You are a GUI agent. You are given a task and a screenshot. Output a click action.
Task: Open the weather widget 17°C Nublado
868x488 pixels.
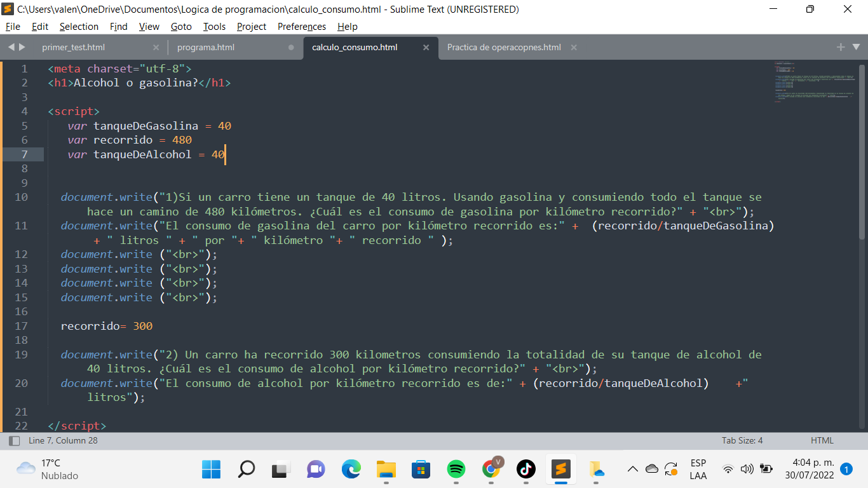point(48,470)
